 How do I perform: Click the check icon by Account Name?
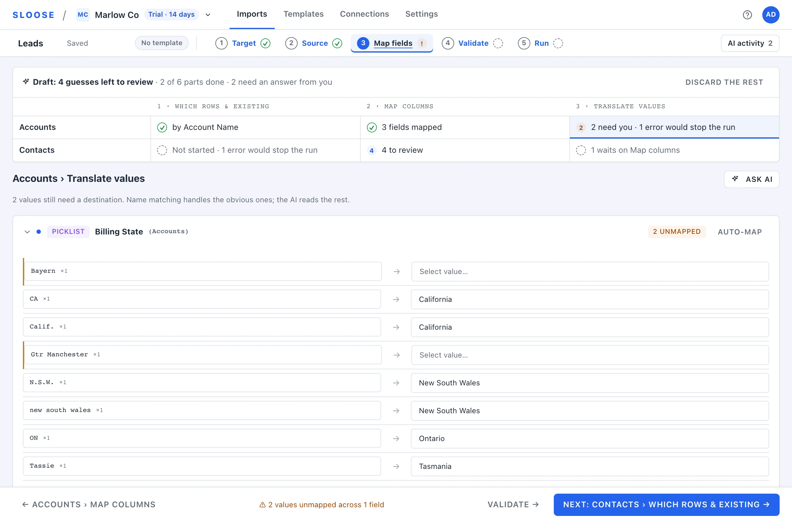tap(162, 127)
